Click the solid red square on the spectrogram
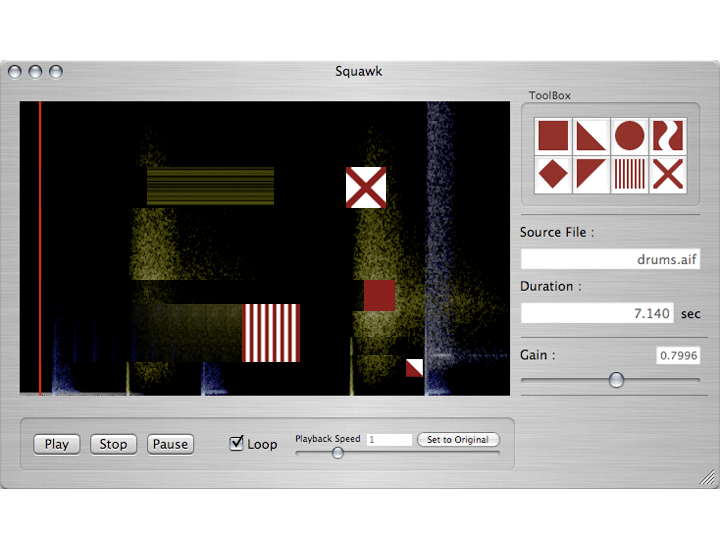 click(379, 295)
